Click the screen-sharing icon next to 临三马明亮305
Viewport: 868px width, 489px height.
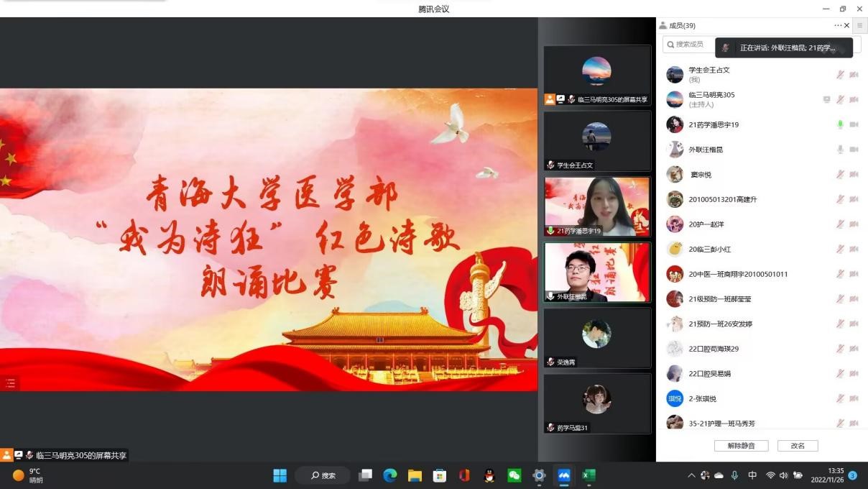pyautogui.click(x=826, y=99)
